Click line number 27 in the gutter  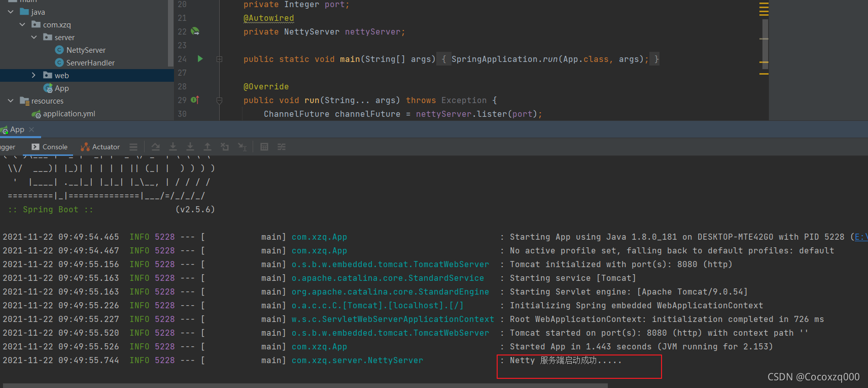click(x=182, y=73)
